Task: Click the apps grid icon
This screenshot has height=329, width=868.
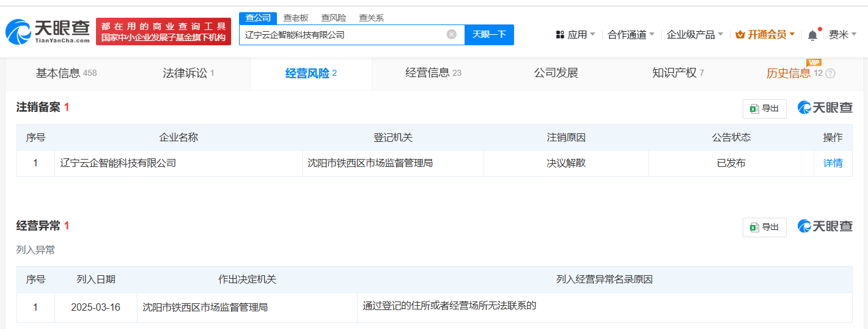Action: [560, 35]
